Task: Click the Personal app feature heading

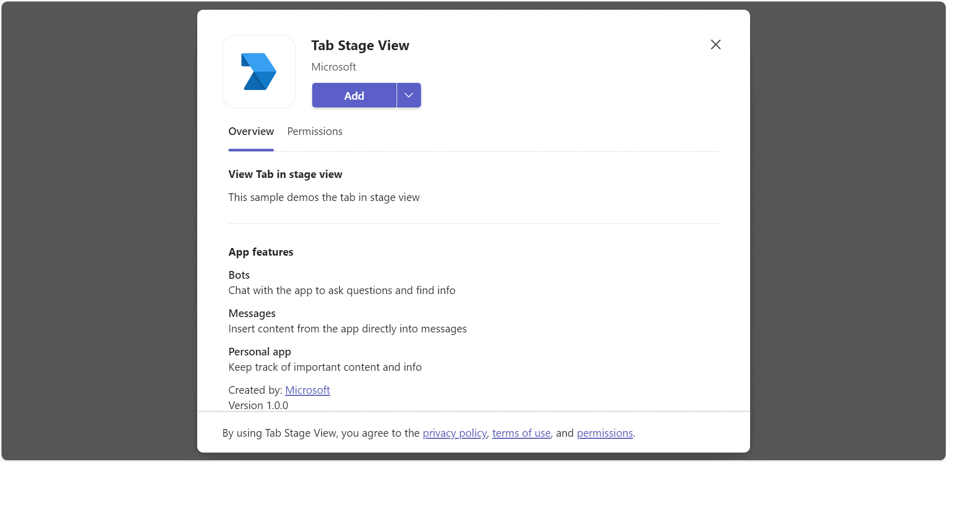Action: coord(259,351)
